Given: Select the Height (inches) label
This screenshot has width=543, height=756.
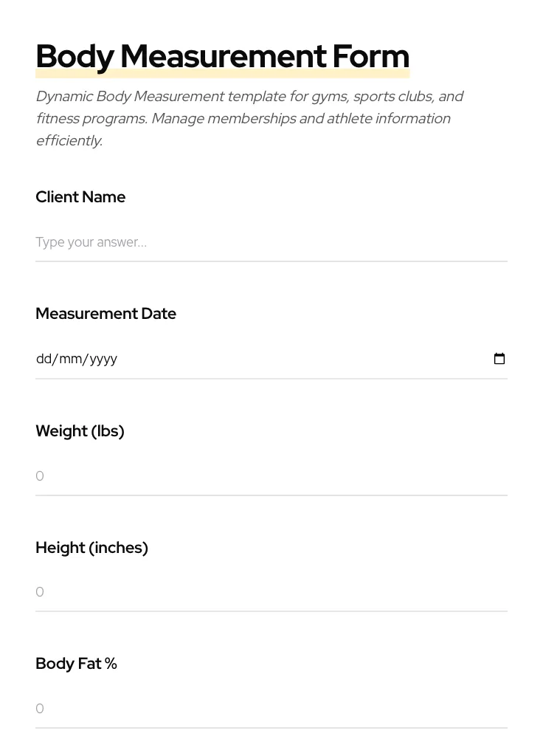Looking at the screenshot, I should [91, 548].
